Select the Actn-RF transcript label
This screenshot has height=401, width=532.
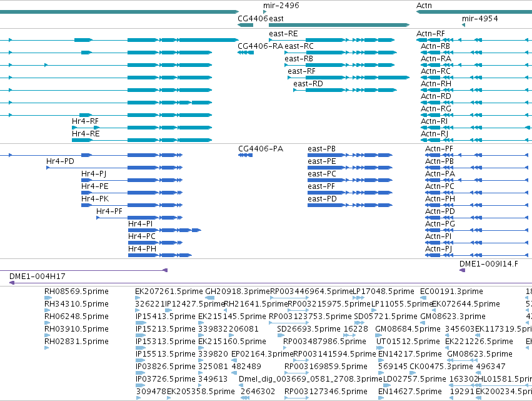pos(431,34)
